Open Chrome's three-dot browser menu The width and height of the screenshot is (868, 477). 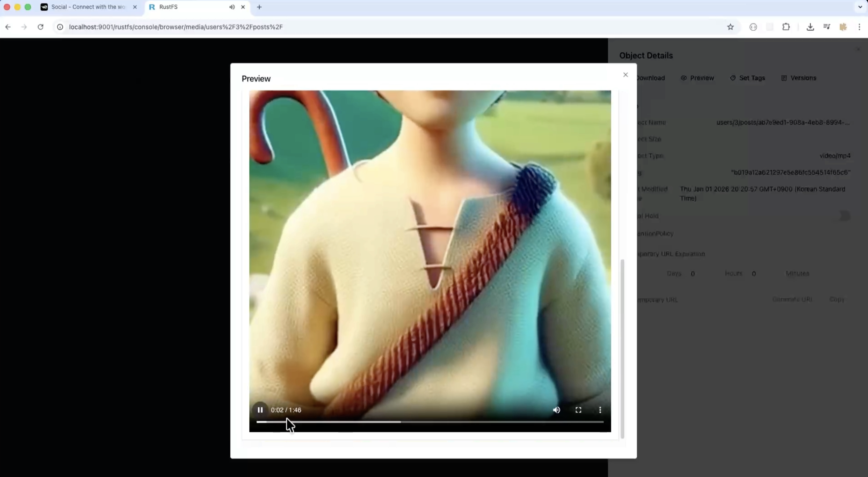click(x=860, y=27)
